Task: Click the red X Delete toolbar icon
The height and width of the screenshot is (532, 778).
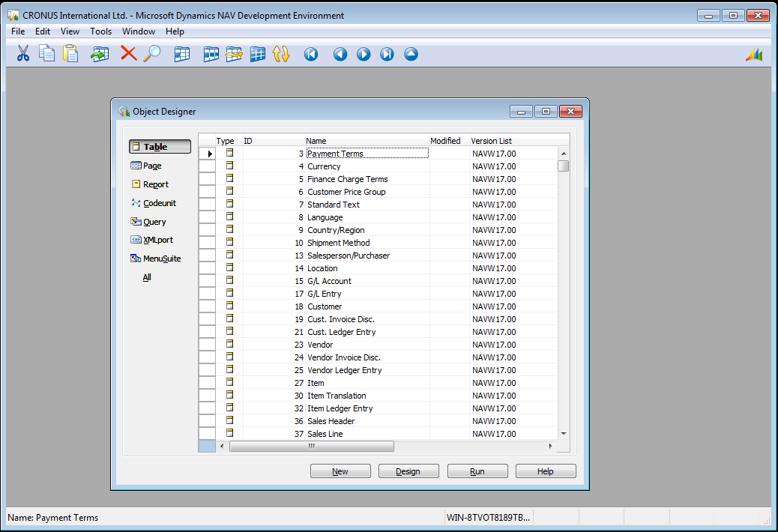Action: coord(128,53)
